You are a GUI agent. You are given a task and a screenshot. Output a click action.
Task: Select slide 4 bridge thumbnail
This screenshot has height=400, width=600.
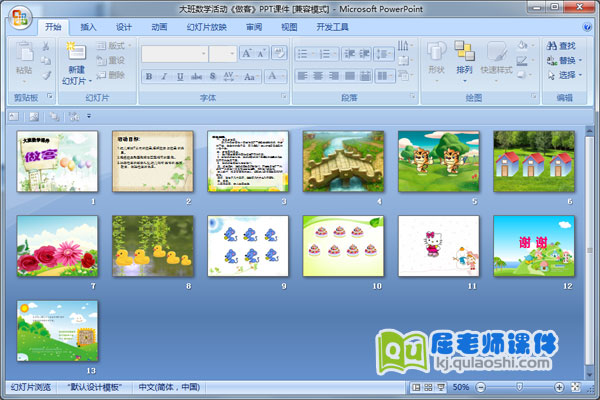click(343, 161)
